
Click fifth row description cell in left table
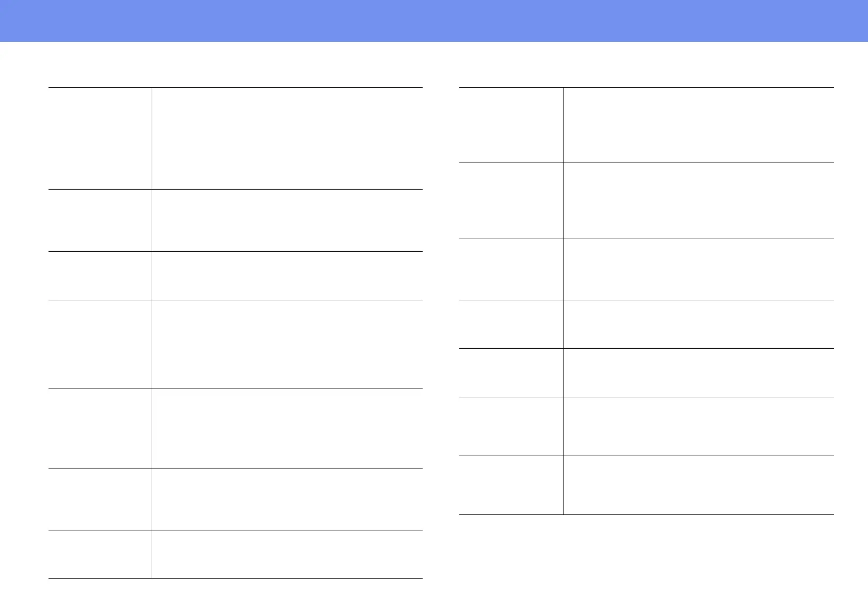pyautogui.click(x=287, y=428)
